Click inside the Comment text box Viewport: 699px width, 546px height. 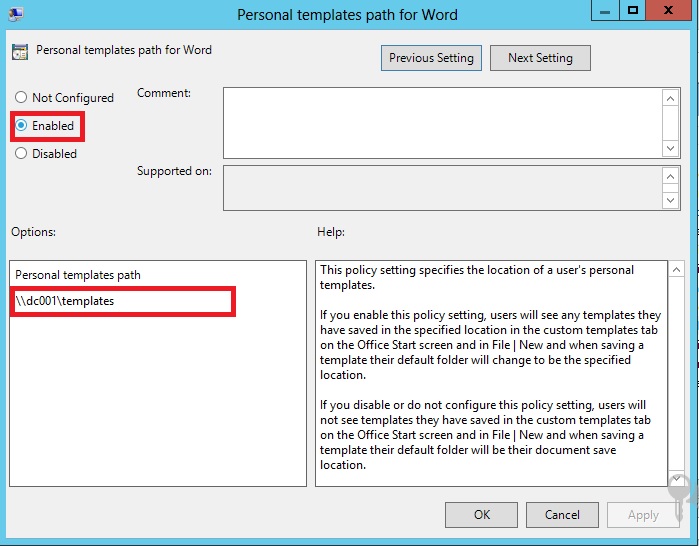(443, 123)
